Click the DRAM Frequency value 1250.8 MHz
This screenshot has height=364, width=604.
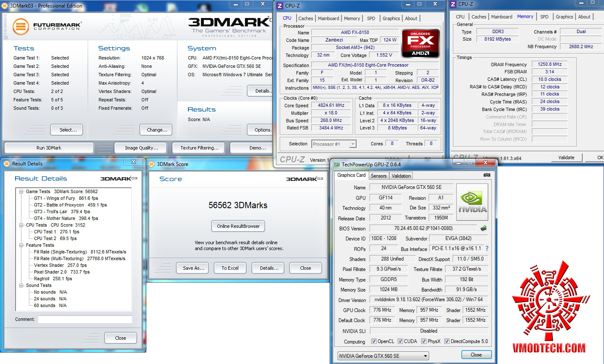[x=549, y=64]
